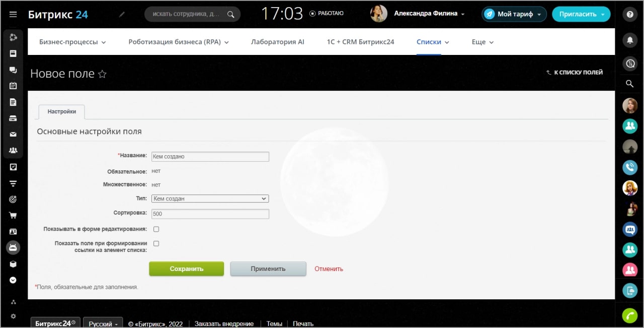Click the green phone call button

point(629,315)
